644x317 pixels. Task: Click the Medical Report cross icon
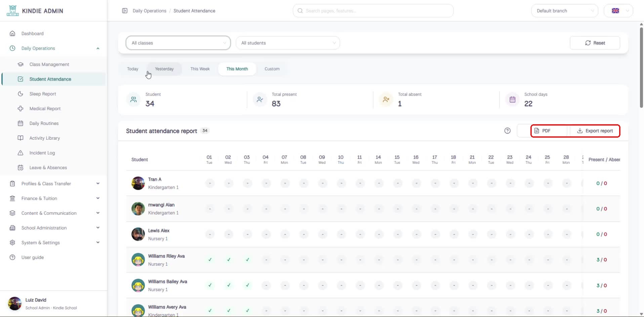(x=21, y=109)
